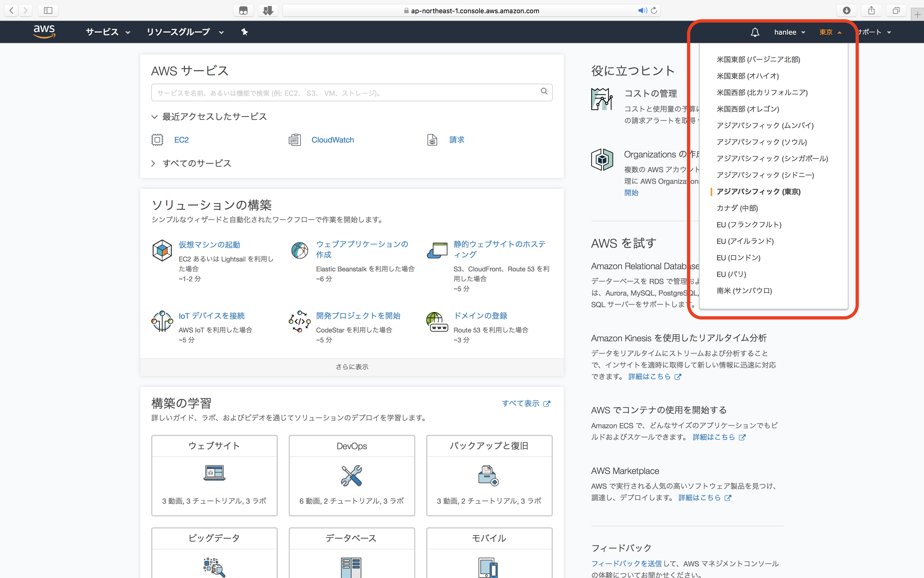
Task: Expand すべてのサービス section
Action: click(191, 163)
